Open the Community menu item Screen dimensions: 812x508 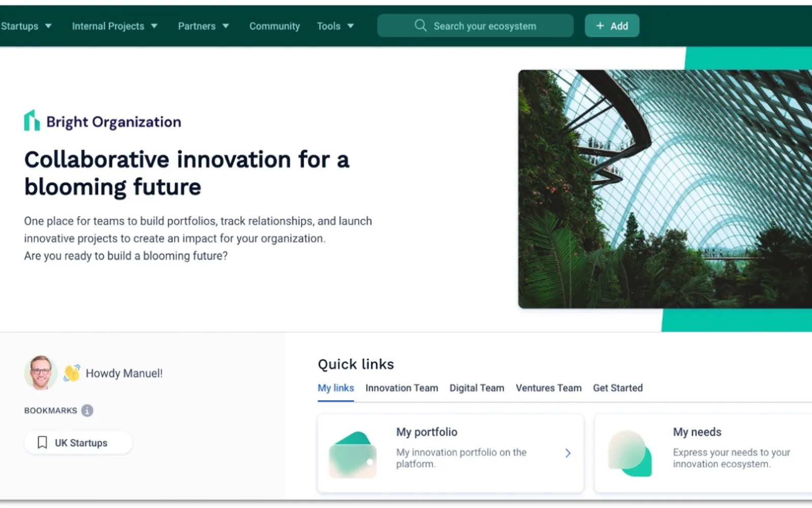pyautogui.click(x=275, y=26)
